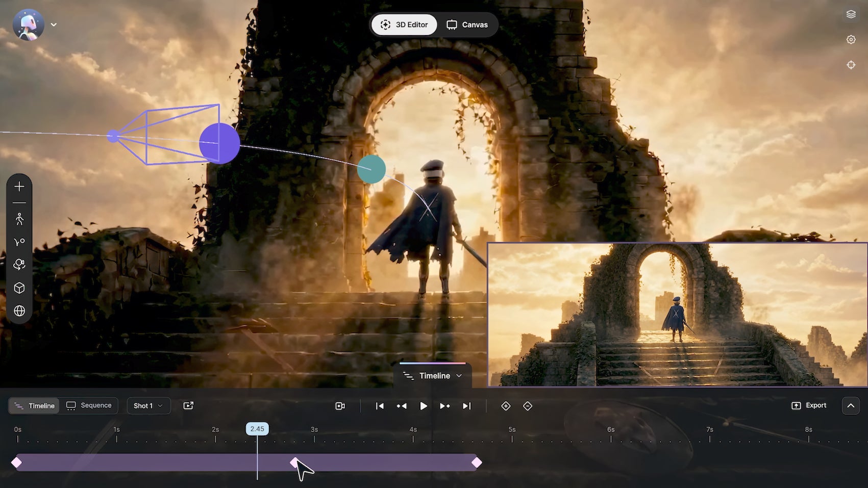
Task: Click the 6s label on the timeline ruler
Action: (611, 429)
